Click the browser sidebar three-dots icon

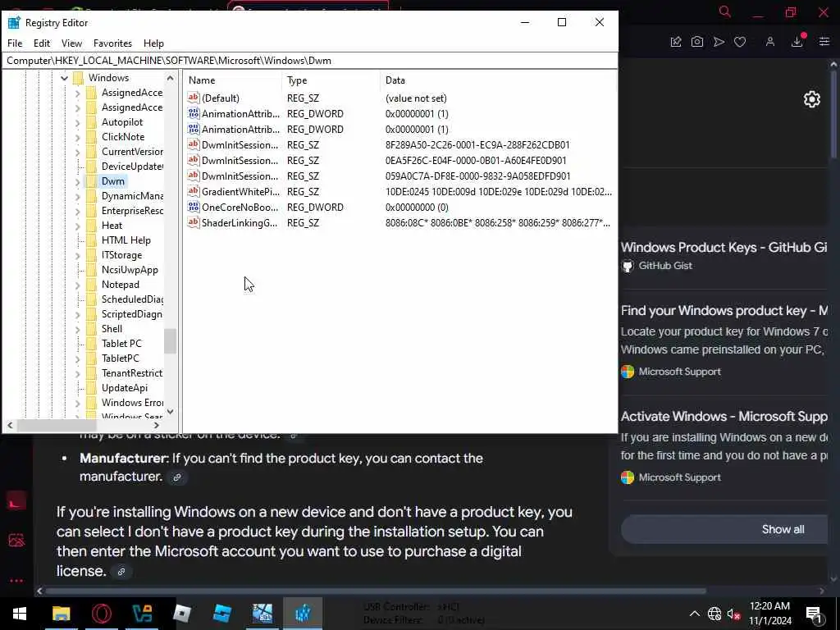[16, 581]
